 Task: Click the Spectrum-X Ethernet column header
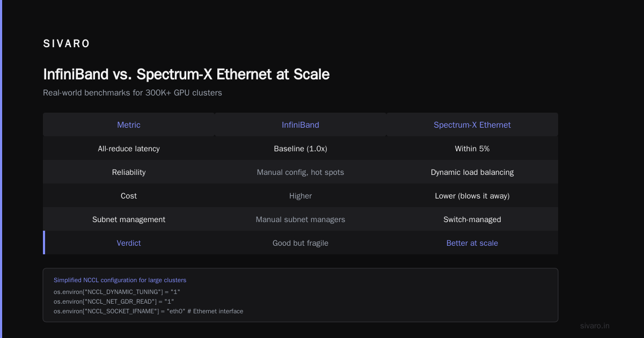[472, 125]
